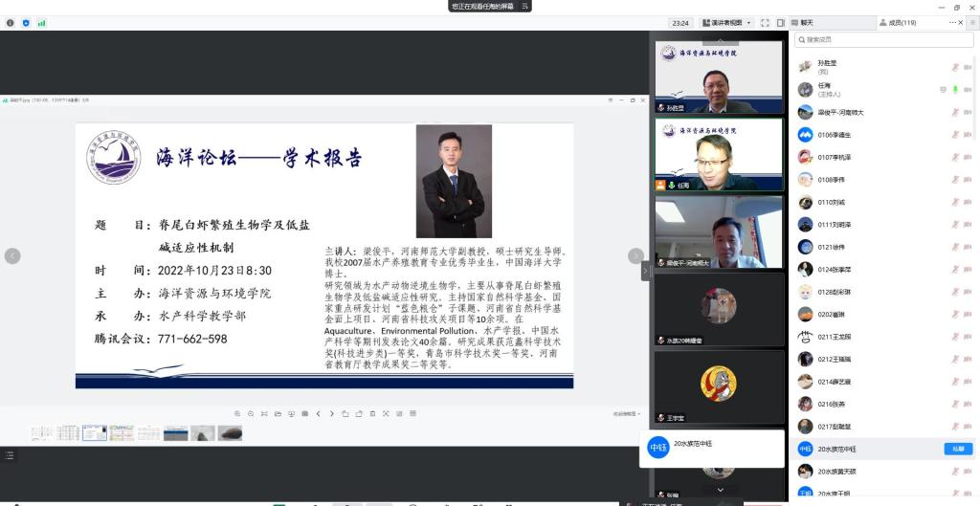This screenshot has width=980, height=506.
Task: Select the 梁俊平-河南师大 video thumbnail
Action: [x=718, y=231]
